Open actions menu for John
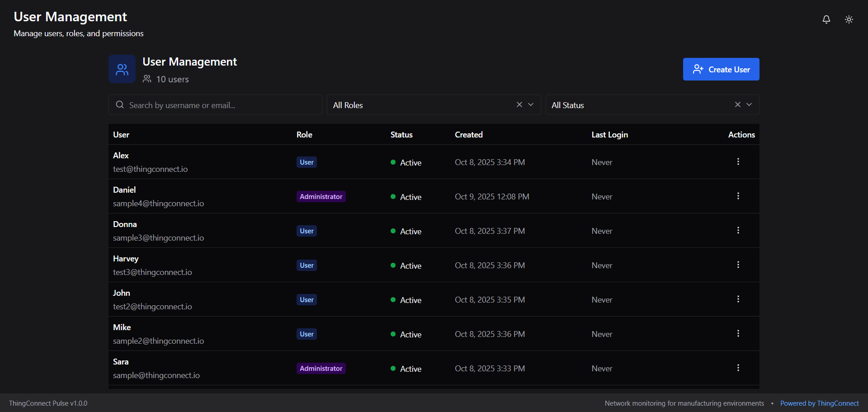The image size is (868, 412). coord(738,299)
